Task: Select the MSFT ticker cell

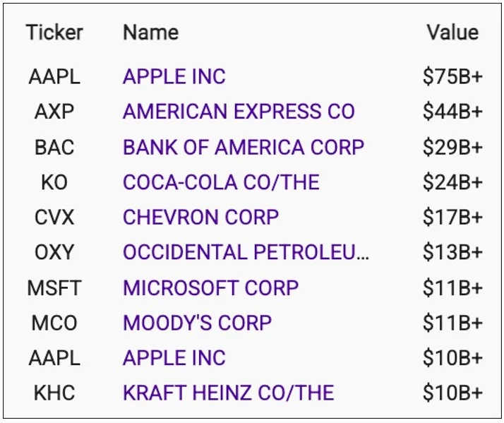Action: [x=54, y=287]
